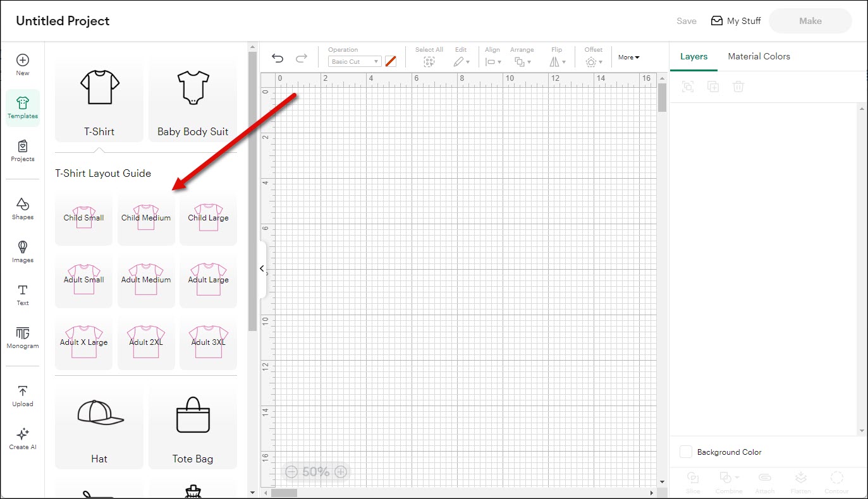Toggle the Background Color checkbox

(x=686, y=452)
